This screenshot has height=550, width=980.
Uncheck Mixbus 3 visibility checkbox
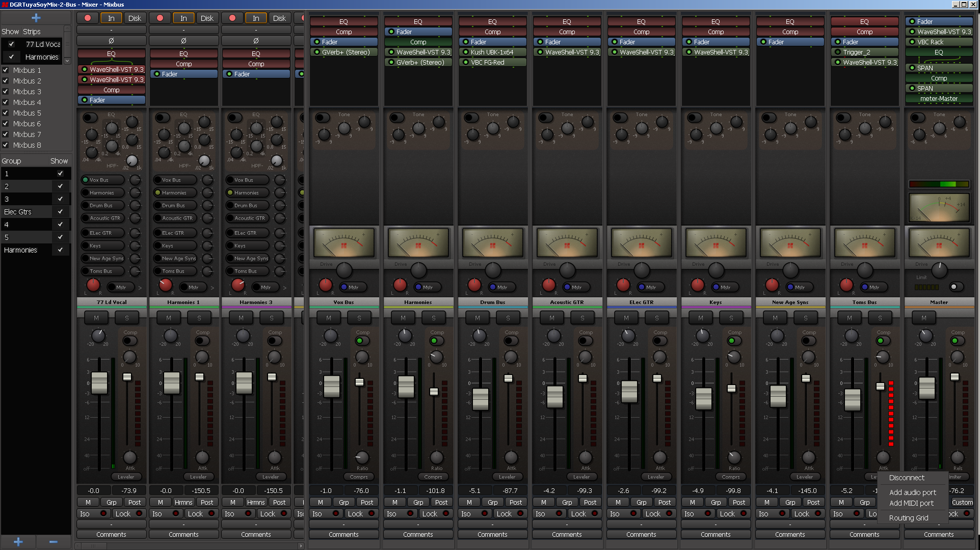tap(6, 92)
